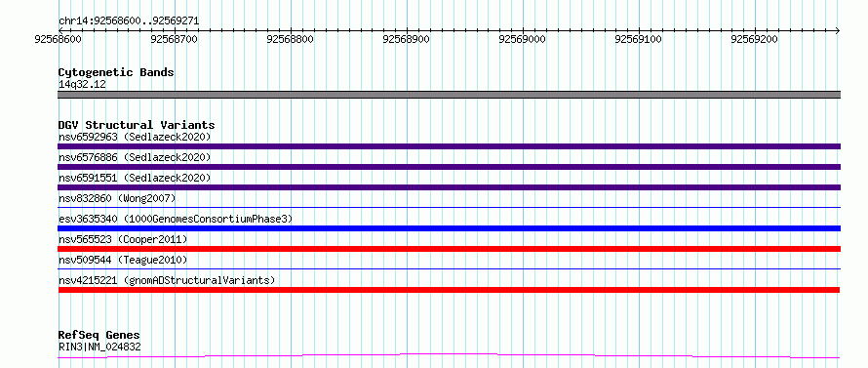Select the thick blue bar for esv3635340
The width and height of the screenshot is (868, 368).
(449, 228)
